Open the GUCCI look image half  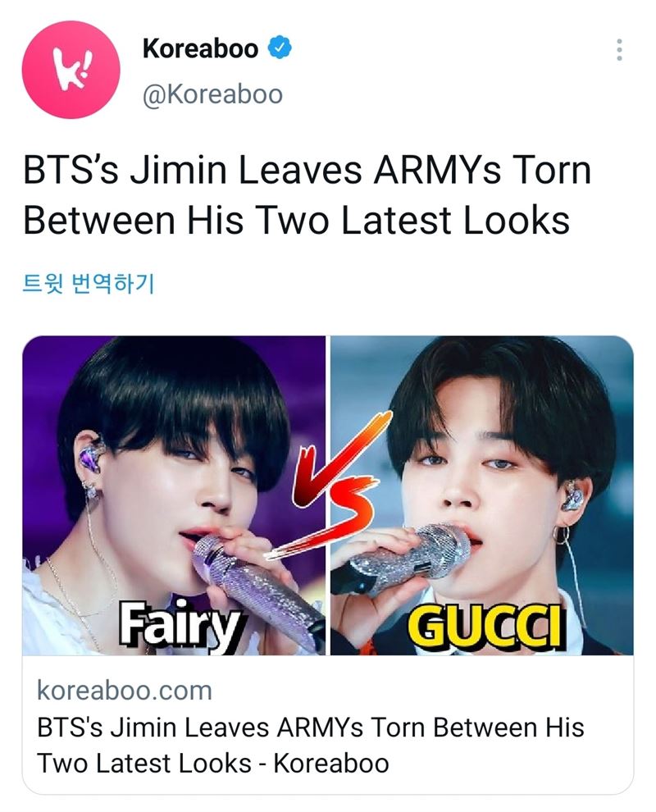point(481,495)
